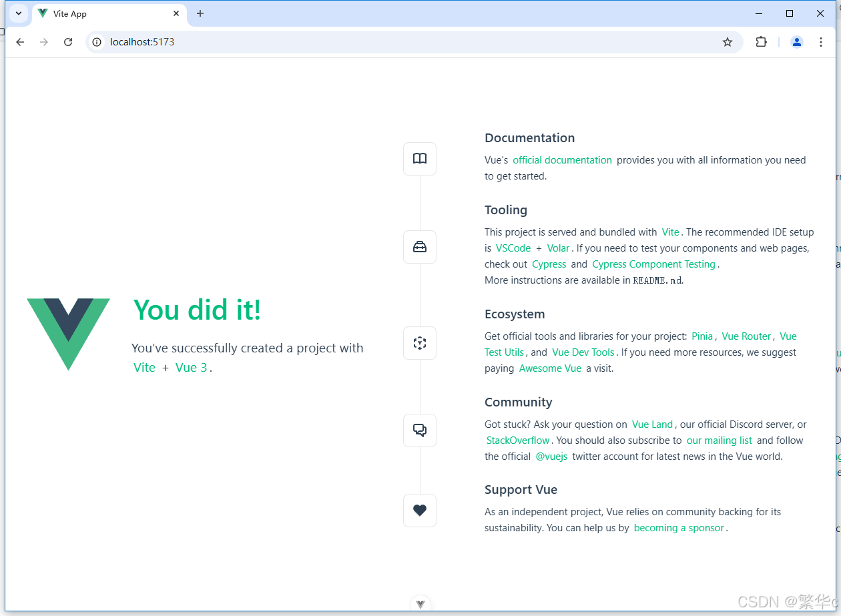Open the @vuejs twitter link
The width and height of the screenshot is (841, 616).
[551, 456]
